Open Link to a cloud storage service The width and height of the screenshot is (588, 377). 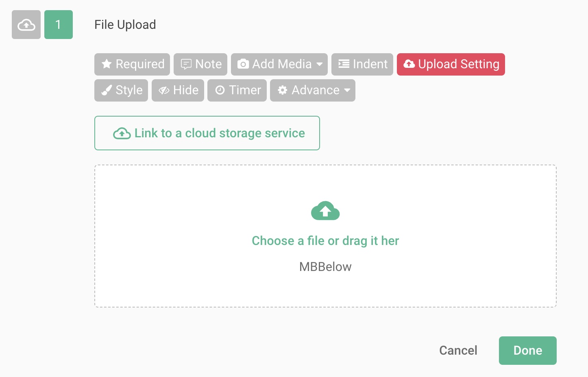tap(207, 133)
